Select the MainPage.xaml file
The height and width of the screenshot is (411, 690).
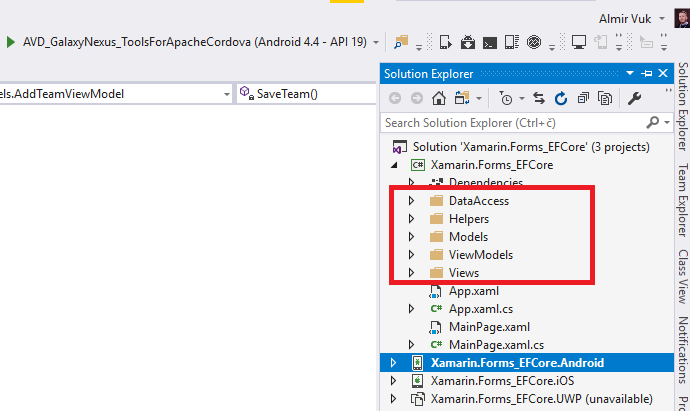point(489,327)
